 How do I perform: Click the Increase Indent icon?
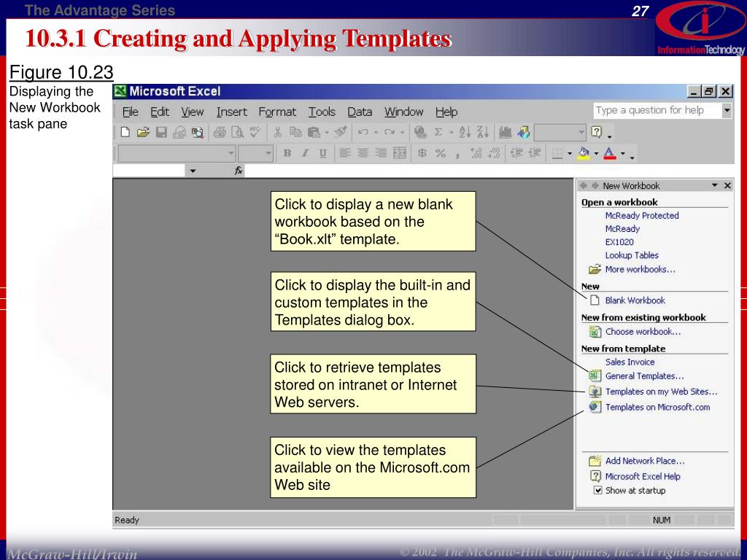[535, 153]
